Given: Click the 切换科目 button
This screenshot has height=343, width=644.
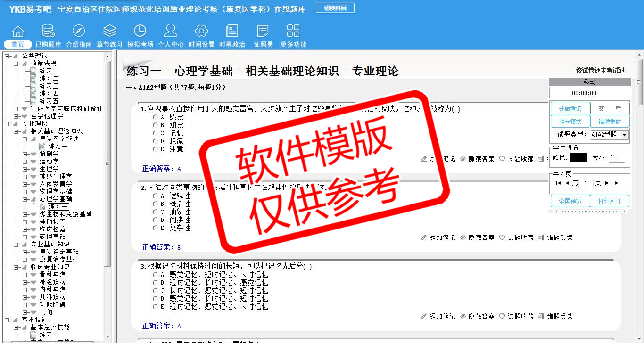Looking at the screenshot, I should point(335,8).
